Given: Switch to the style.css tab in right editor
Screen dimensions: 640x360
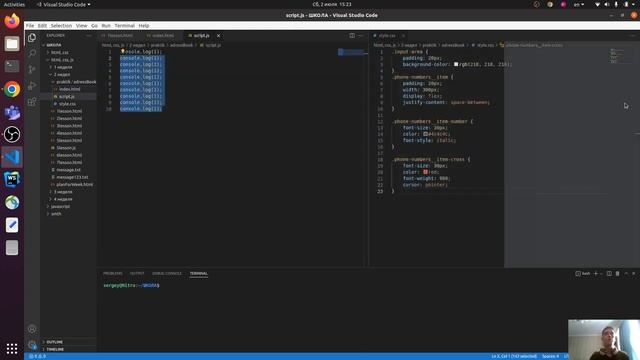Looking at the screenshot, I should (387, 36).
